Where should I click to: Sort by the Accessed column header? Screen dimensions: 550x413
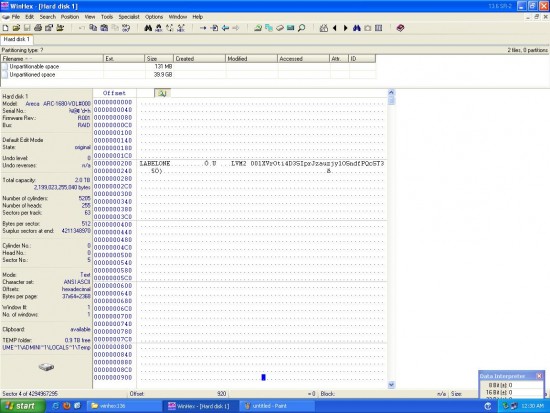tap(303, 59)
